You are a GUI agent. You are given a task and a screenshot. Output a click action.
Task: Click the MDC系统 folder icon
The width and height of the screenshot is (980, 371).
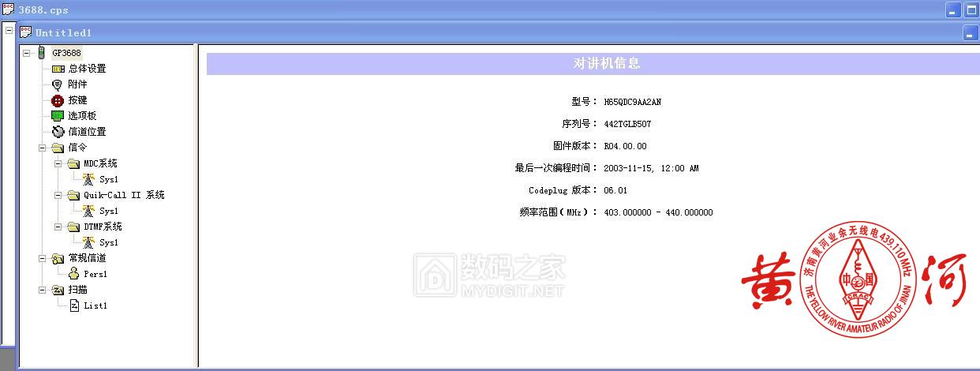[73, 163]
